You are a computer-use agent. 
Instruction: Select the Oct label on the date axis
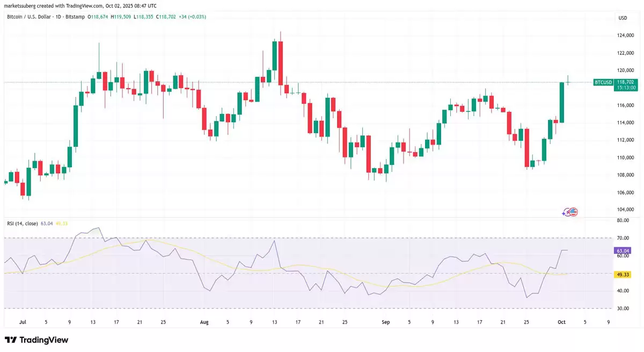561,322
